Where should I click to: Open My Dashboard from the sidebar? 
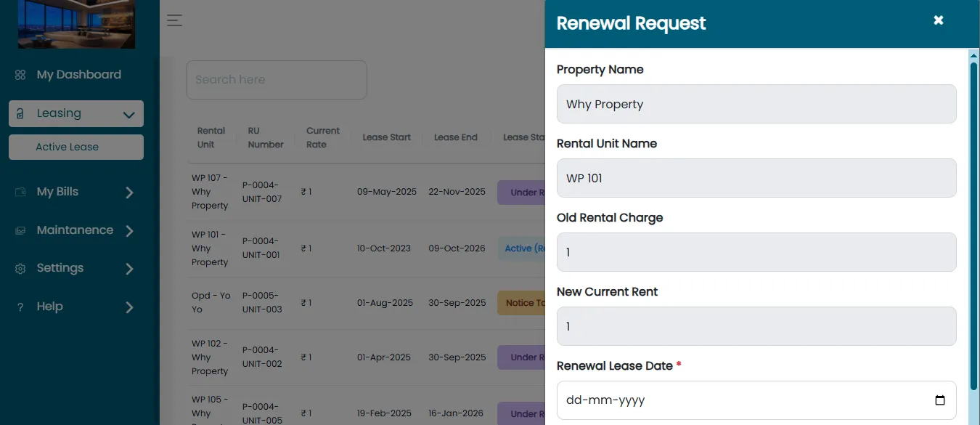coord(79,75)
